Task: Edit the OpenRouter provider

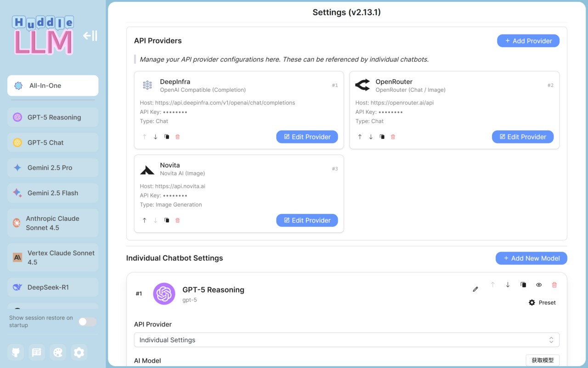Action: (x=523, y=137)
